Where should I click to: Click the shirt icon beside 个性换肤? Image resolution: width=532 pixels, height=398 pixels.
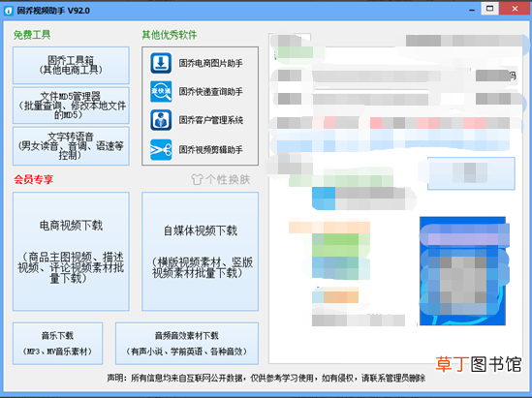point(197,179)
